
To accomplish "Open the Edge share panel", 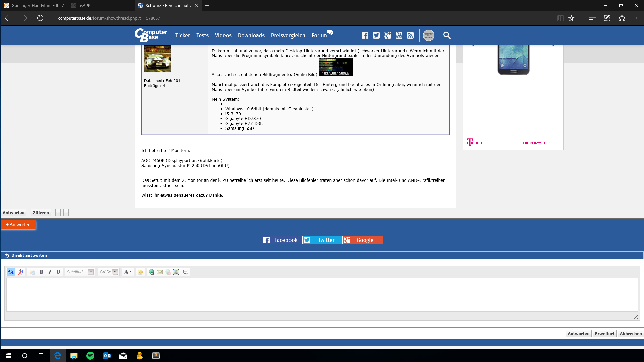I will coord(622,18).
